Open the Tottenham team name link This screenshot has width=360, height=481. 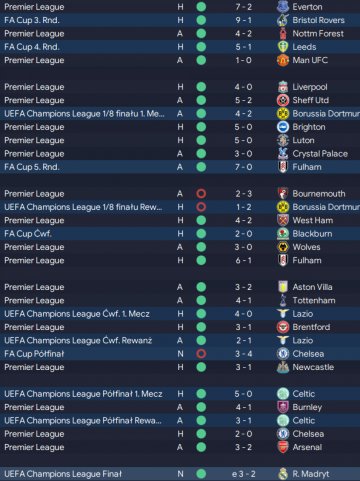tap(314, 300)
